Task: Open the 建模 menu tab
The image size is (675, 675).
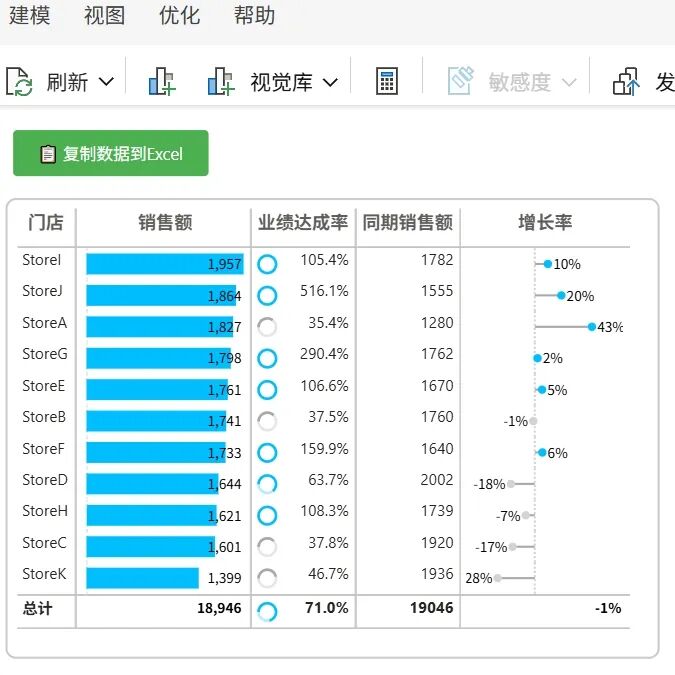Action: [x=30, y=15]
